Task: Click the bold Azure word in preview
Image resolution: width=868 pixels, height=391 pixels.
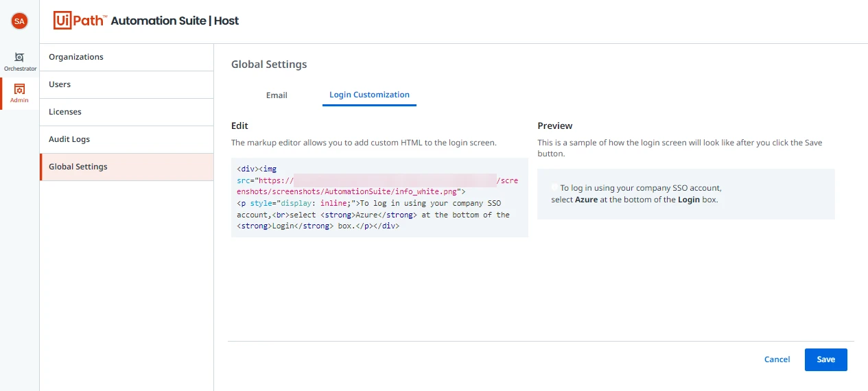Action: 586,200
